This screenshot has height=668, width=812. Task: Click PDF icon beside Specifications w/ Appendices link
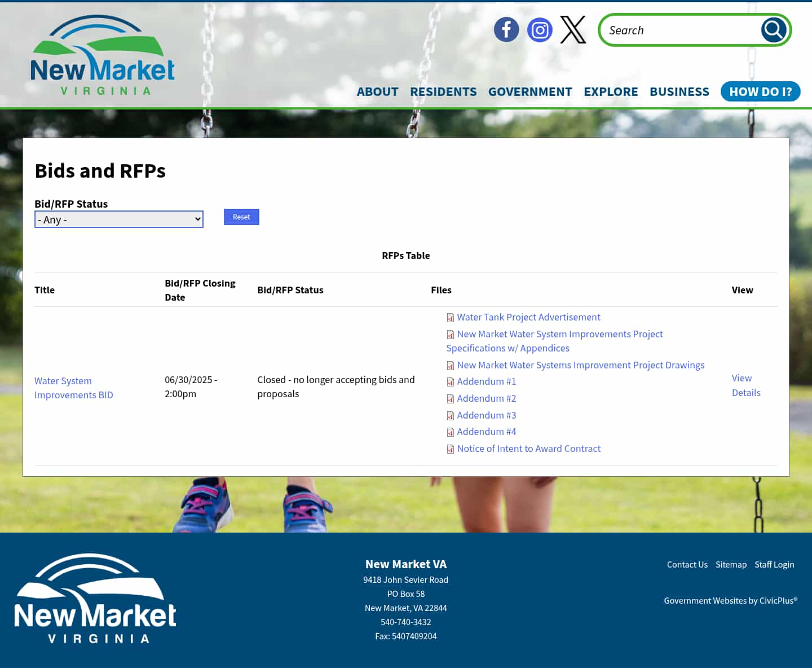(451, 335)
